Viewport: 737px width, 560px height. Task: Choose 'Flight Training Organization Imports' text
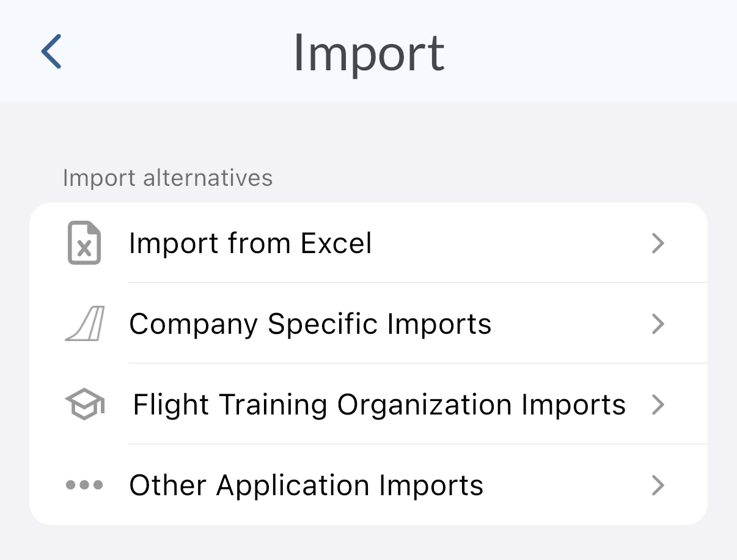coord(379,405)
